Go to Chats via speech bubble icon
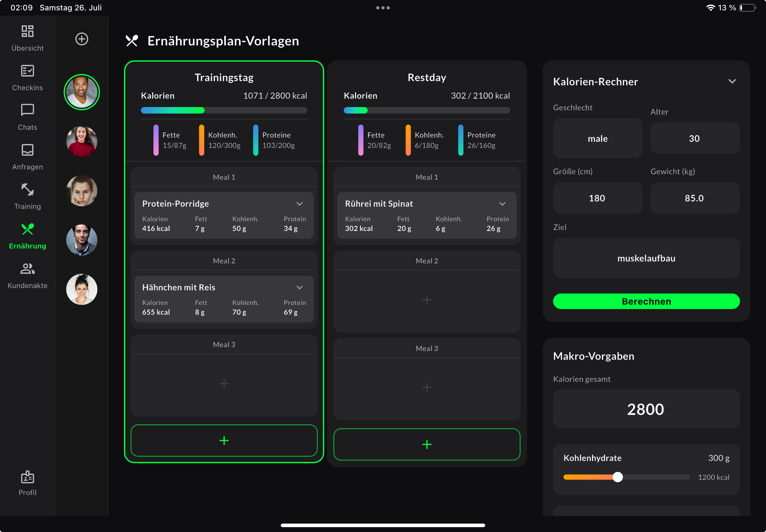Screen dimensions: 766x532 pyautogui.click(x=27, y=110)
